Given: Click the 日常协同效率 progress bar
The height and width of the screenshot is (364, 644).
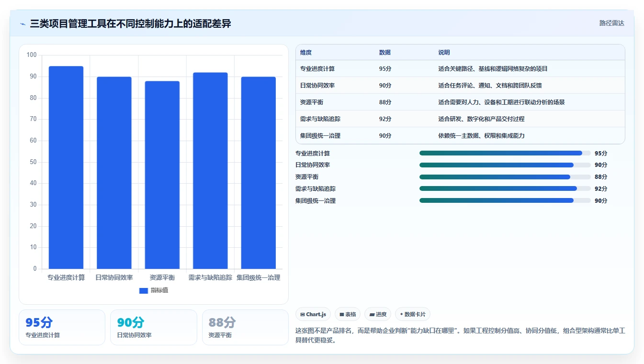Looking at the screenshot, I should point(505,165).
